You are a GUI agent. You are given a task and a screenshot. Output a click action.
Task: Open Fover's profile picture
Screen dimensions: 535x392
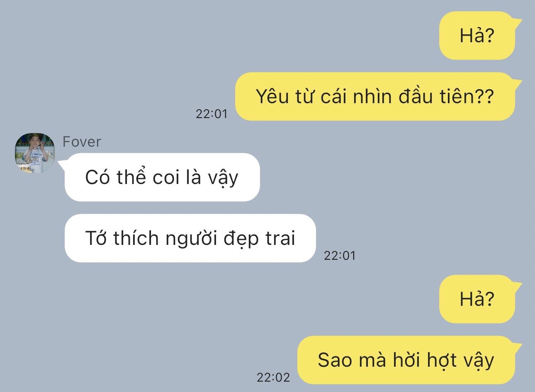35,153
